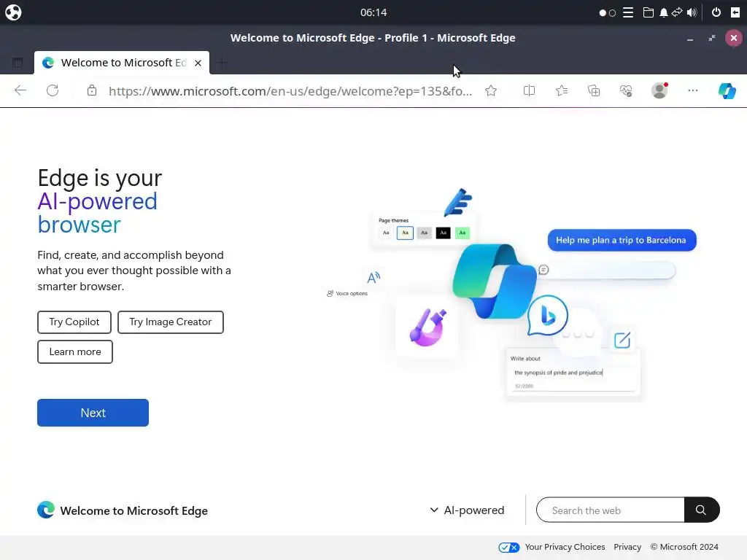The image size is (747, 560).
Task: Close the Welcome to Microsoft Edge tab
Action: click(198, 63)
